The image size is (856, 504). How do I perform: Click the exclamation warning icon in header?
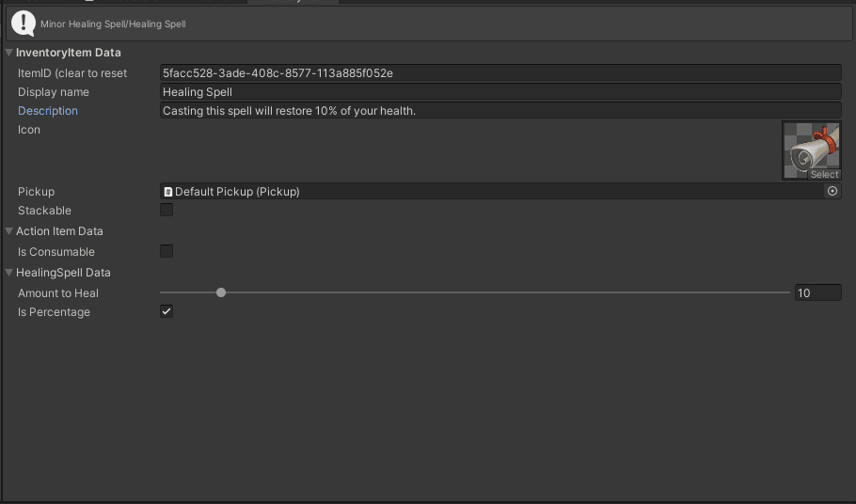(x=23, y=24)
